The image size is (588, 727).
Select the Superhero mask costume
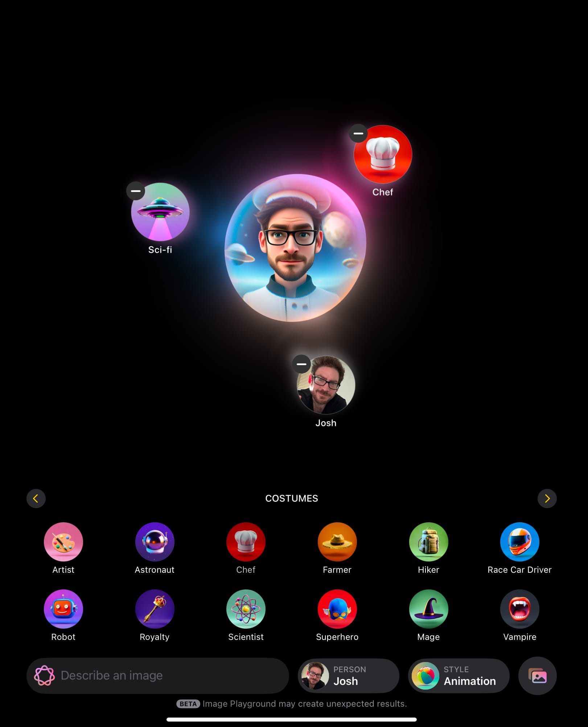(337, 609)
